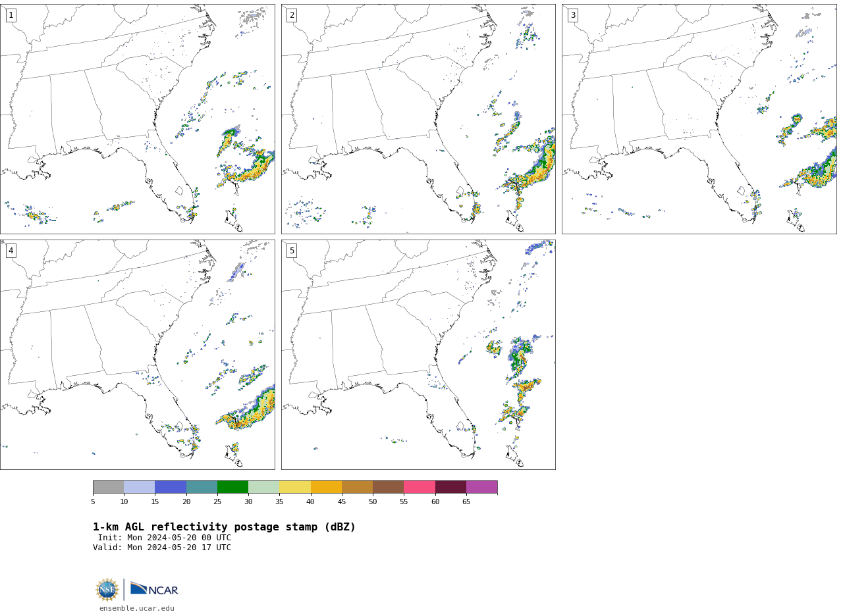
Task: Click the teal 20-25 dBZ swatch
Action: tap(202, 487)
